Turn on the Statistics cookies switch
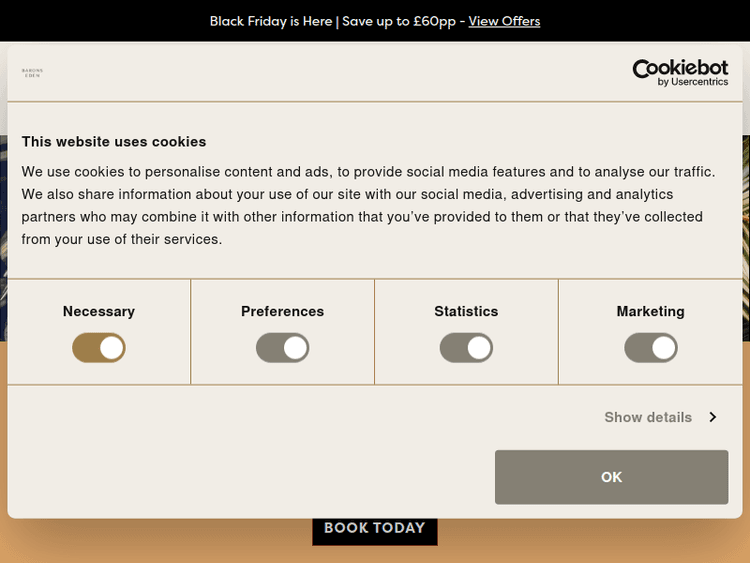750x563 pixels. point(466,348)
